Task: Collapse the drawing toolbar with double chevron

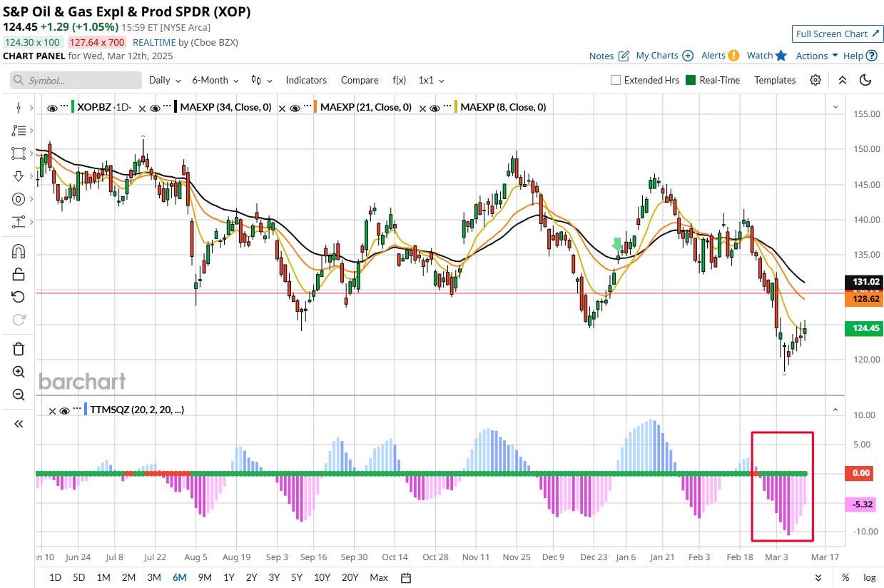Action: coord(19,424)
